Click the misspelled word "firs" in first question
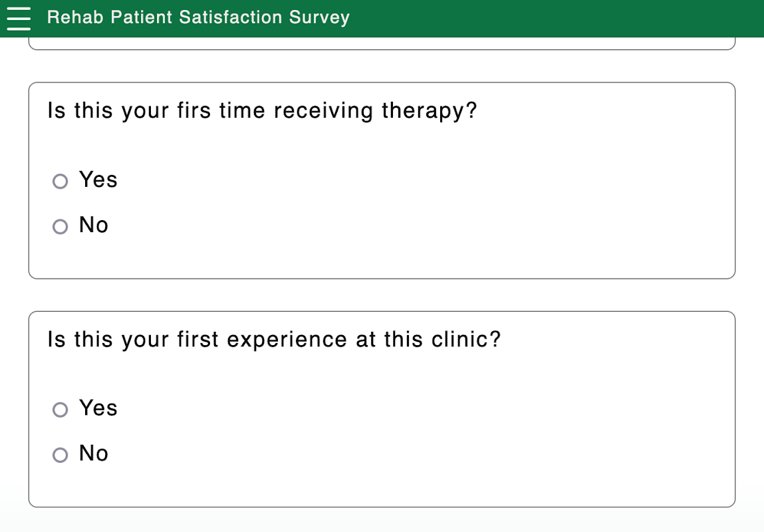Screen dimensions: 764x532 tap(194, 111)
